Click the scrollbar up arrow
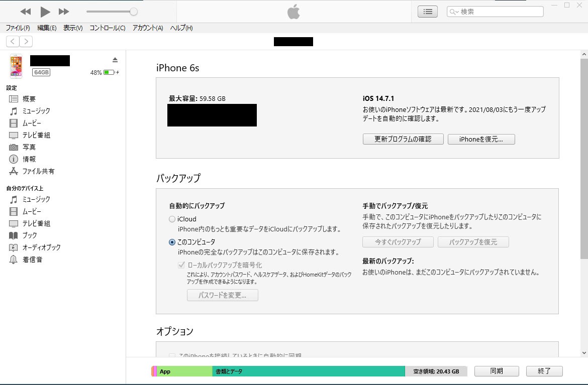Screen dimensions: 588x385 pos(584,54)
